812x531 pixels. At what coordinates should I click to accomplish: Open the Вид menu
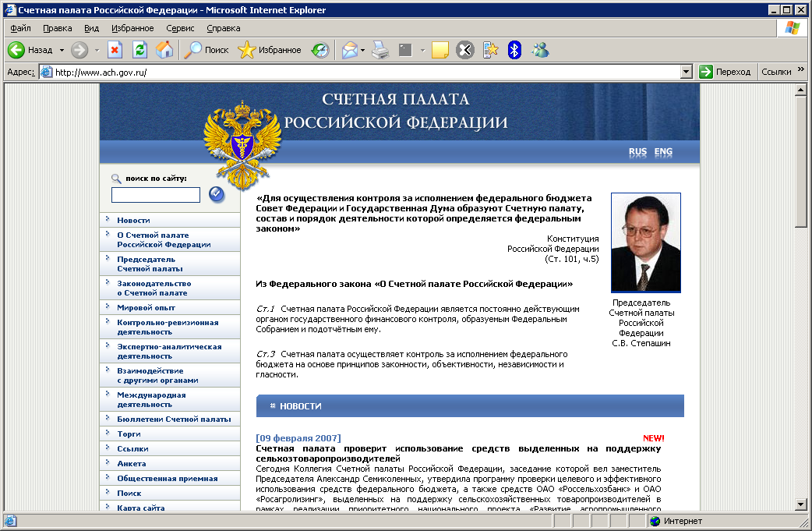(x=92, y=28)
